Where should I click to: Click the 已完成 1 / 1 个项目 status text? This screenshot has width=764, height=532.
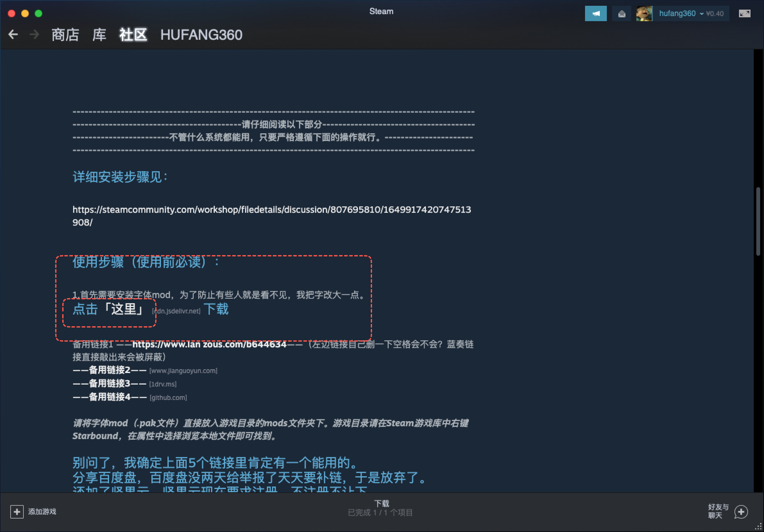coord(380,513)
